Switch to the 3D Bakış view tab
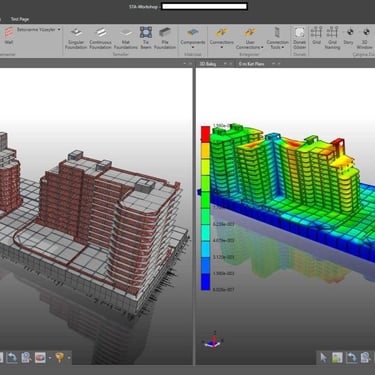This screenshot has width=375, height=375. coord(208,64)
